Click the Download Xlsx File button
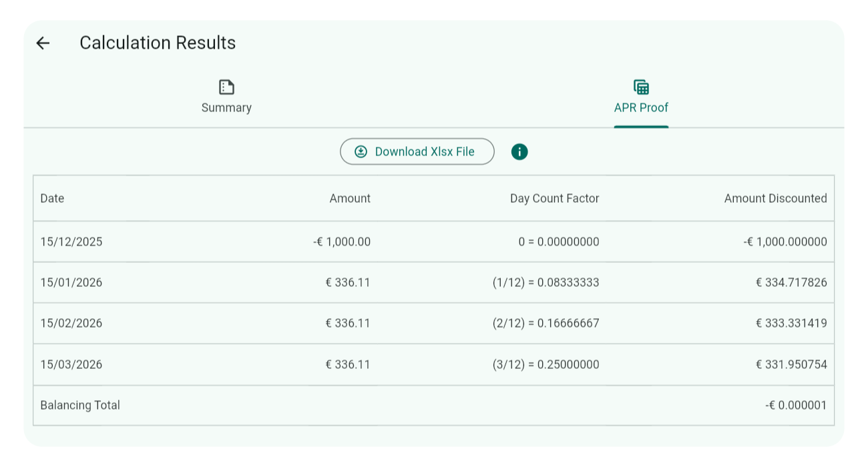Screen dimensions: 868x467 point(417,151)
